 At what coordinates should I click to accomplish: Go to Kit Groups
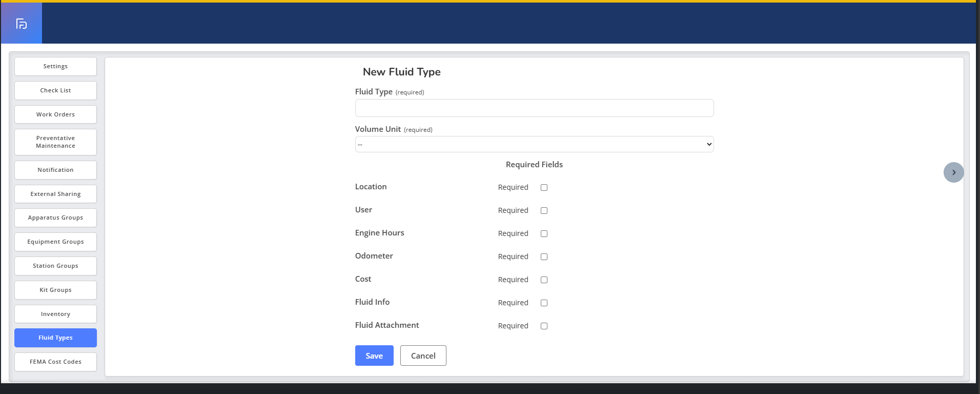(55, 290)
